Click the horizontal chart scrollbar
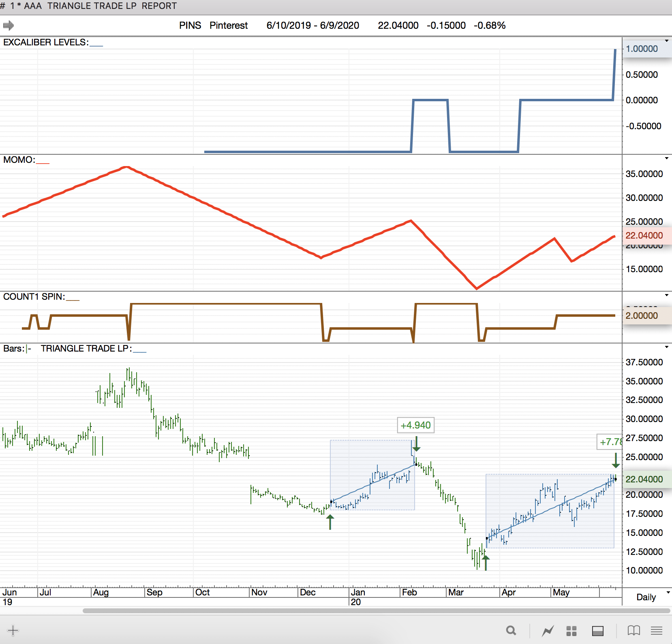The height and width of the screenshot is (644, 672). pyautogui.click(x=376, y=611)
